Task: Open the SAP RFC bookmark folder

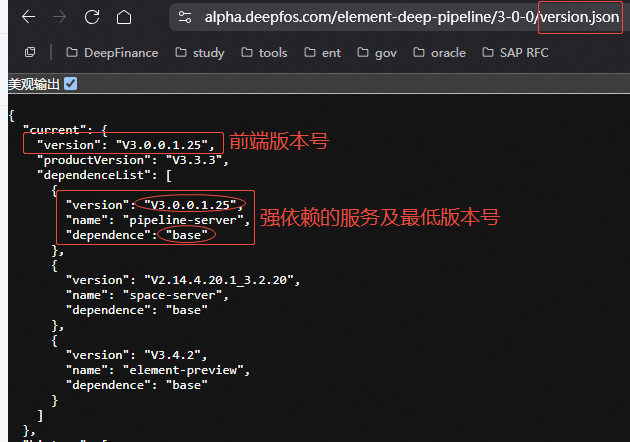Action: tap(514, 52)
